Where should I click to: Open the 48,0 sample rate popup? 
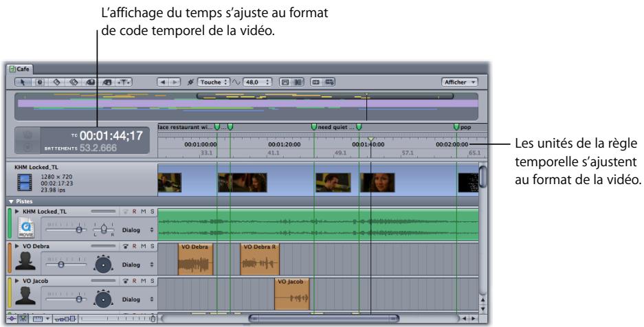258,82
